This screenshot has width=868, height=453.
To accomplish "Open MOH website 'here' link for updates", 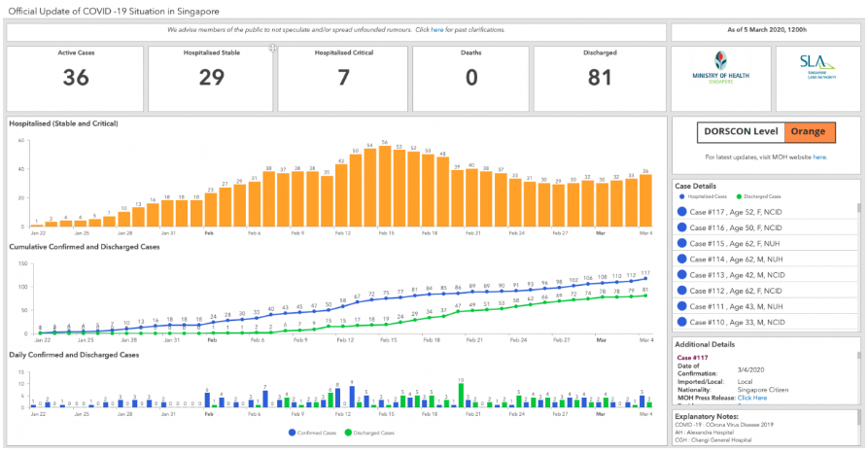I will (x=819, y=157).
